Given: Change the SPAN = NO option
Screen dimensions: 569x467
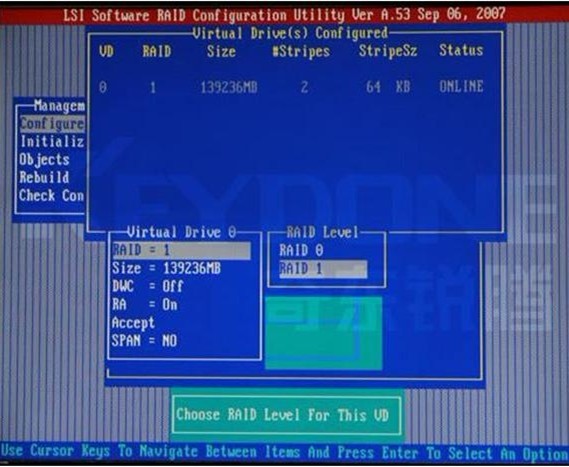Looking at the screenshot, I should [144, 340].
